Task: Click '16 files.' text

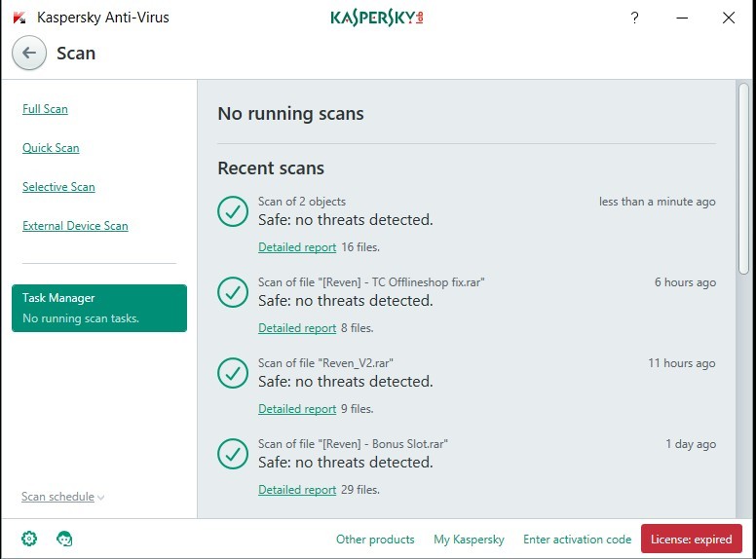Action: click(x=360, y=247)
